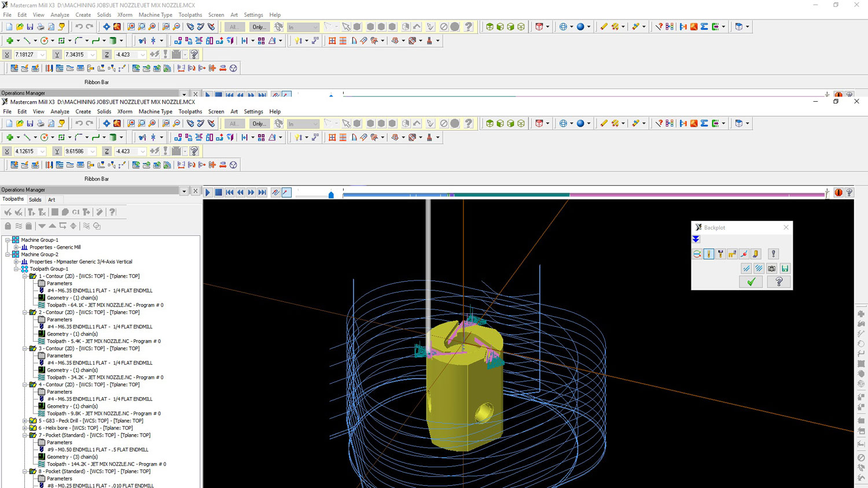Open Y coordinate dropdown in back window

(x=93, y=55)
